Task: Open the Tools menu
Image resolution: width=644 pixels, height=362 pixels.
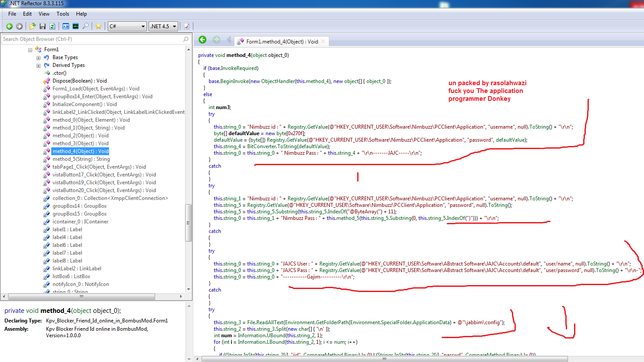Action: (x=63, y=14)
